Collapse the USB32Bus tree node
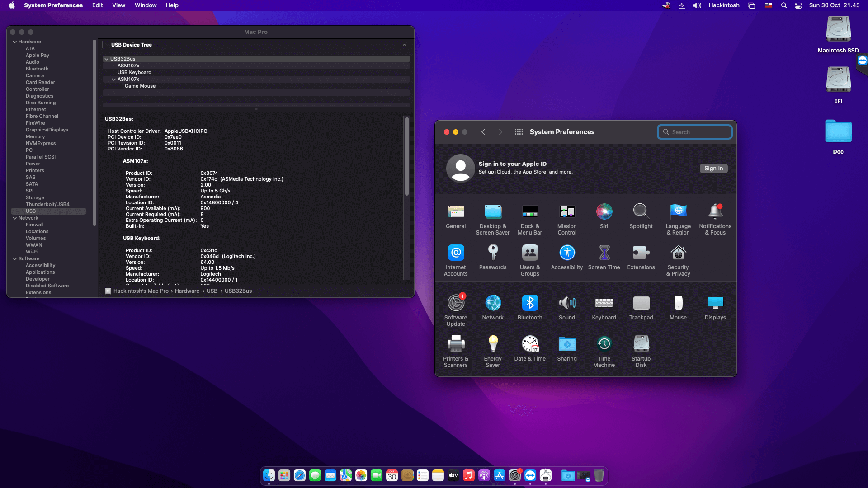Screen dimensions: 868x488 pos(106,59)
